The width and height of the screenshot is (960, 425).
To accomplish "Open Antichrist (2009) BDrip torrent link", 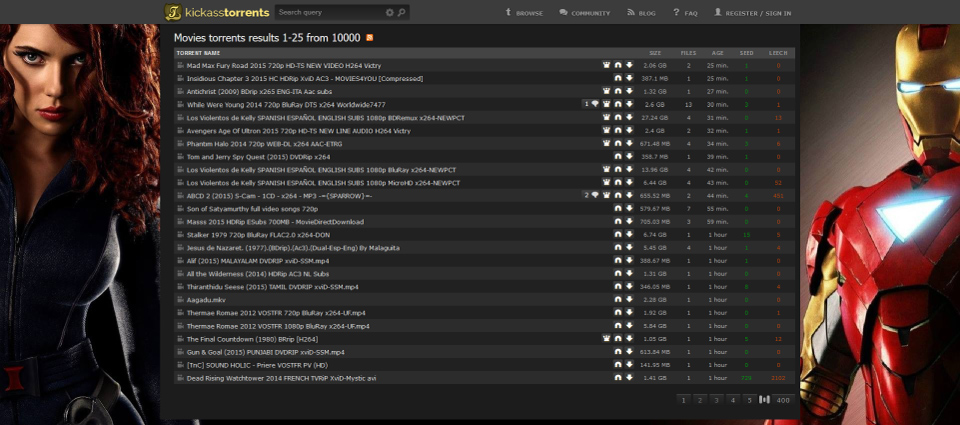I will pyautogui.click(x=260, y=91).
